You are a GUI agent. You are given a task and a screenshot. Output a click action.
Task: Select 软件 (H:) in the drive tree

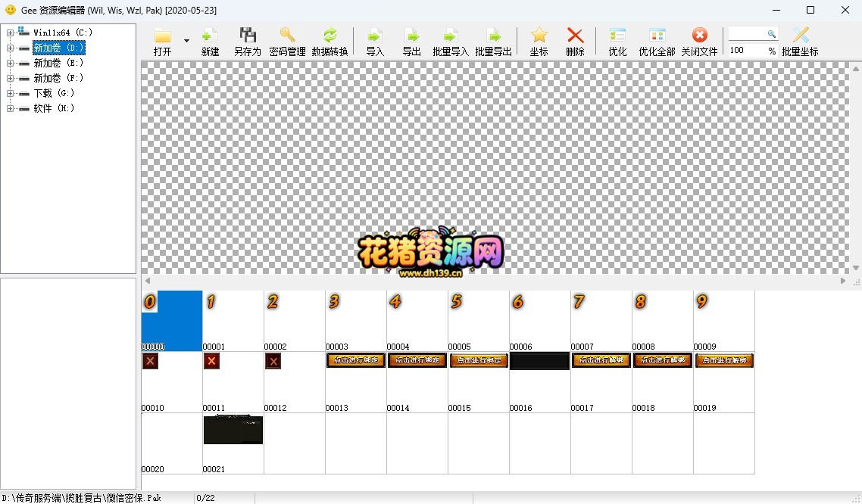[x=54, y=108]
